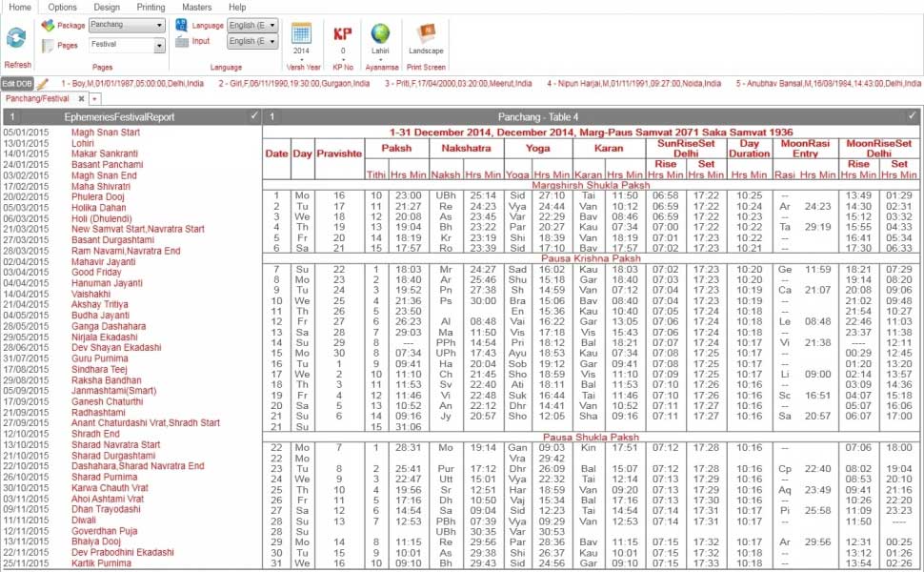
Task: Click the Diwali festival entry
Action: point(83,521)
